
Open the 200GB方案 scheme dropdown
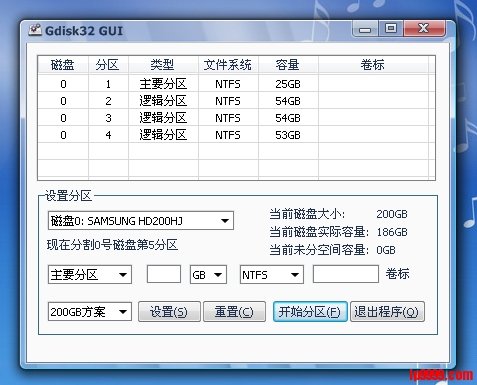click(x=90, y=312)
